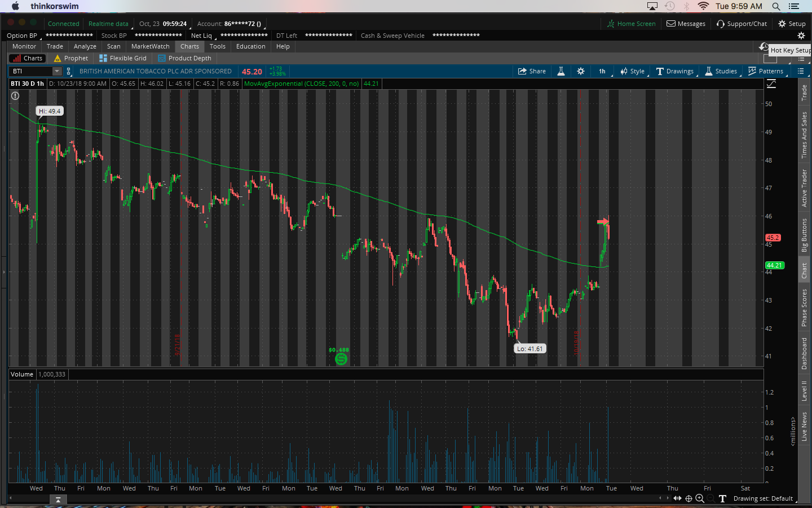Switch to the MarketWatch tab
Image resolution: width=812 pixels, height=508 pixels.
(x=151, y=46)
